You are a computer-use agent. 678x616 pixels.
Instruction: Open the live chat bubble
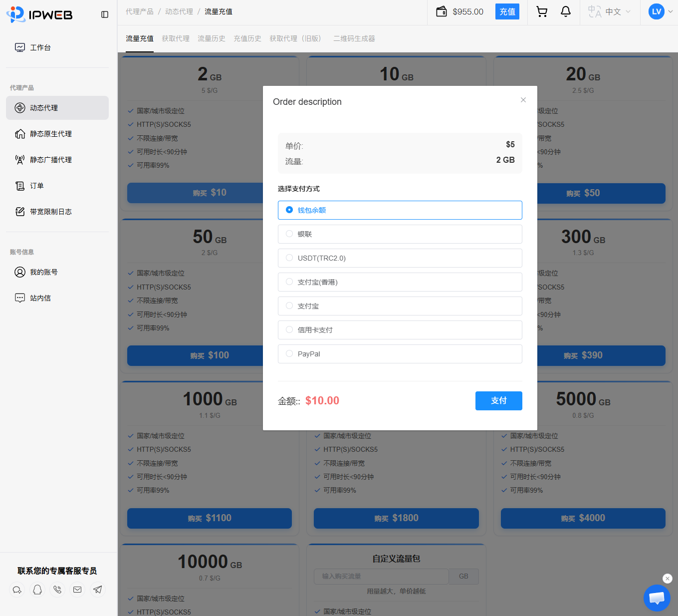tap(657, 598)
